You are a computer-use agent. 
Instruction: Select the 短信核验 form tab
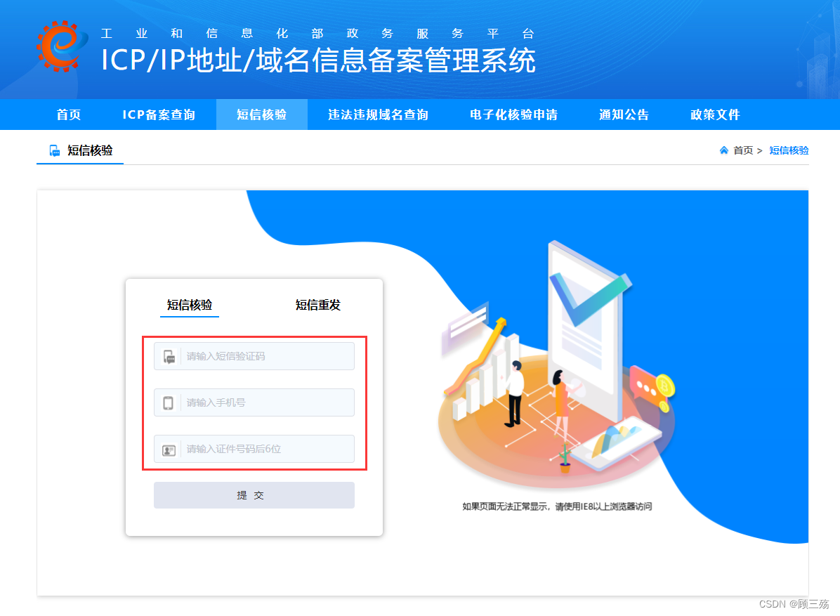(190, 306)
